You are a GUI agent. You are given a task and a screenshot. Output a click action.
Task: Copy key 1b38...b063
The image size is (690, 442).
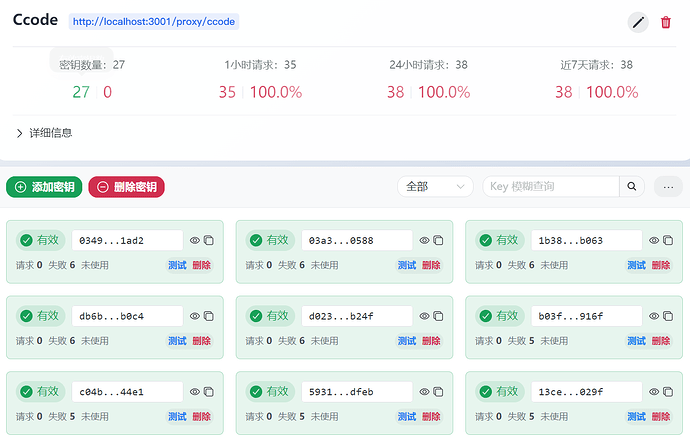click(x=668, y=240)
